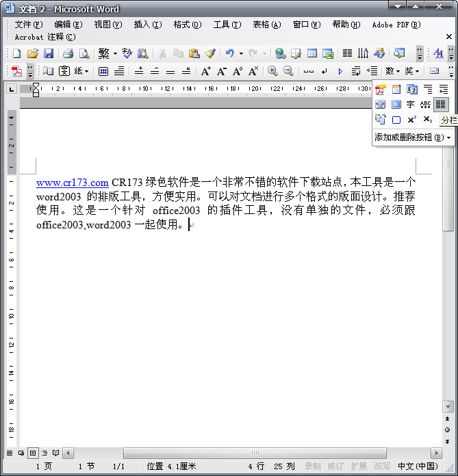This screenshot has height=476, width=458.
Task: Activate the Format Painter brush
Action: click(210, 53)
